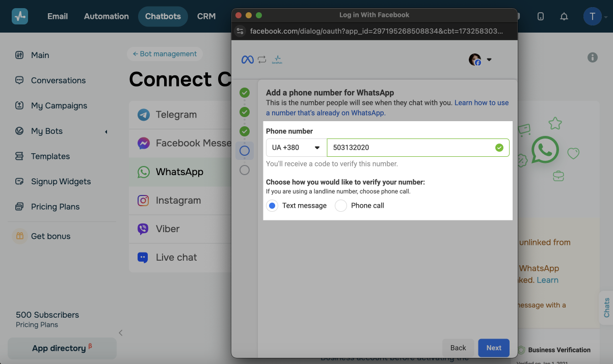
Task: Click the Get bonus gift icon
Action: point(19,236)
